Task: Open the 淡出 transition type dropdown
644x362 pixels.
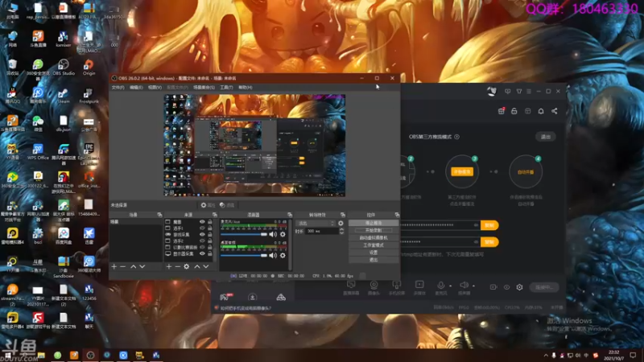Action: click(x=316, y=224)
